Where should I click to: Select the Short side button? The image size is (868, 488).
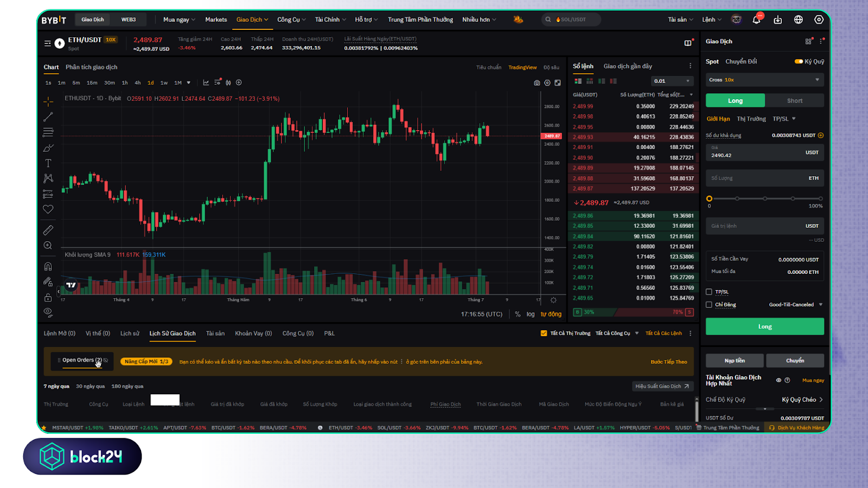click(795, 101)
